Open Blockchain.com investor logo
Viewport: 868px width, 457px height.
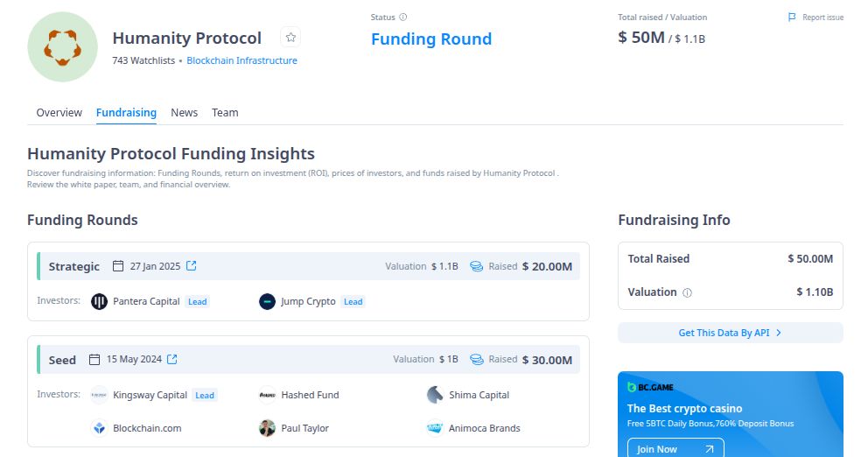99,428
